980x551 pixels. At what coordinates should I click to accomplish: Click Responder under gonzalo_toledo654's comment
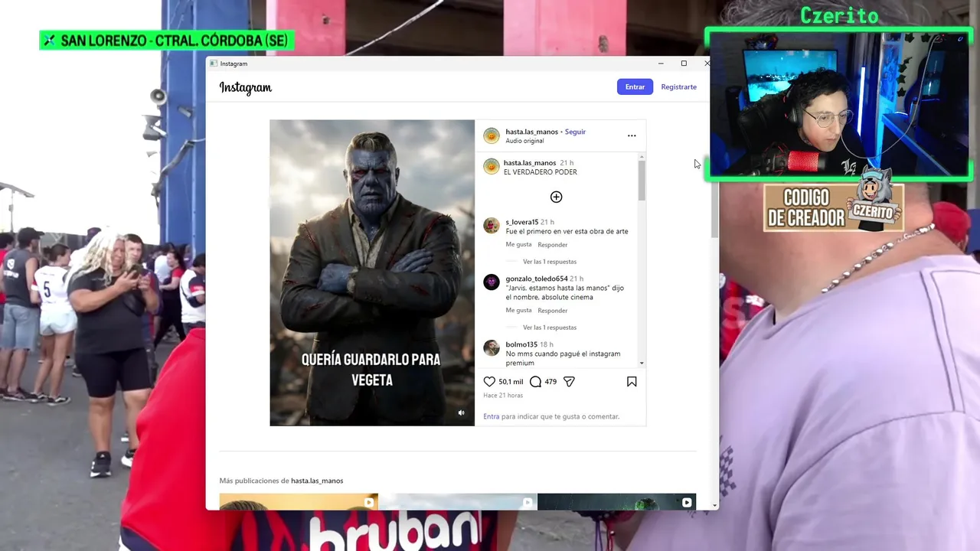pyautogui.click(x=553, y=311)
